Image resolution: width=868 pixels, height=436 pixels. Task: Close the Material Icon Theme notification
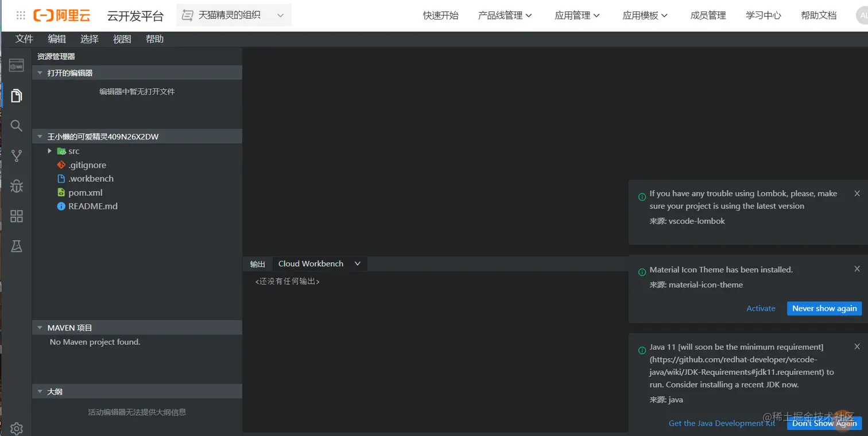click(857, 268)
